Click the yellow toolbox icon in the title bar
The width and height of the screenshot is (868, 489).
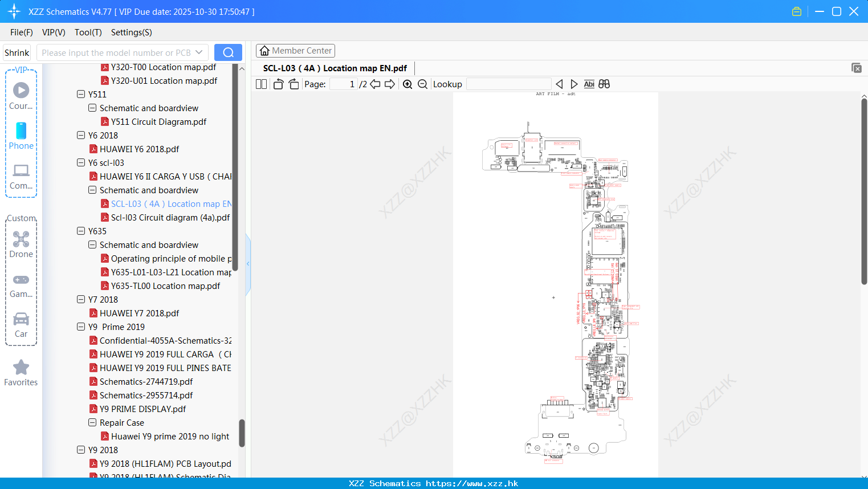[x=797, y=11]
